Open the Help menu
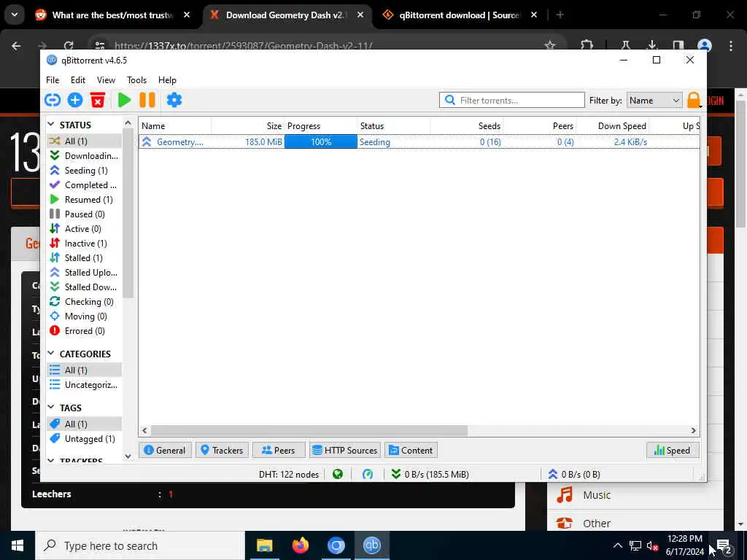The height and width of the screenshot is (560, 747). [167, 80]
